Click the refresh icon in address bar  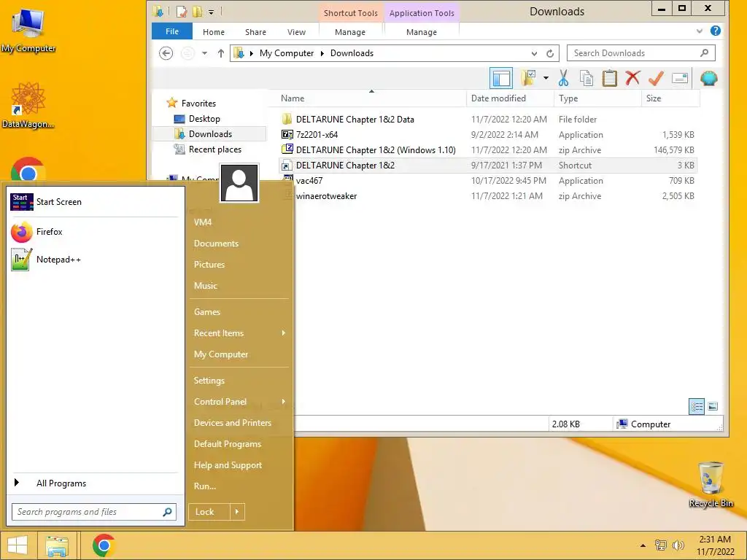[550, 53]
